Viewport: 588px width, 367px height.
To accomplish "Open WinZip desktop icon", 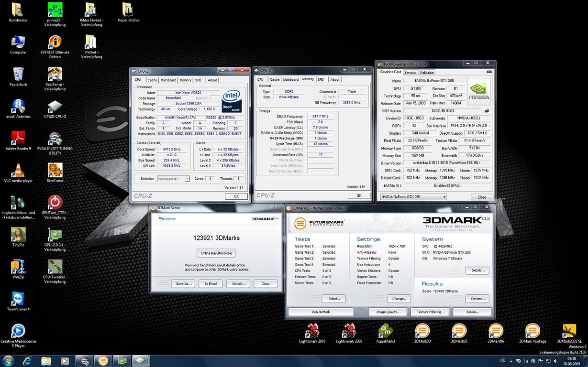I will 18,266.
